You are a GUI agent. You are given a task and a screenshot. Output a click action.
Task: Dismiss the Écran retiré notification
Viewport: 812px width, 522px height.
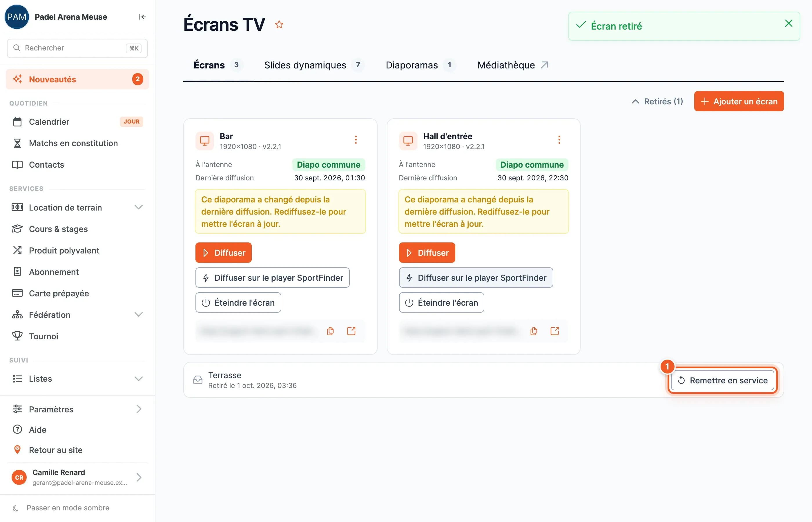pos(789,23)
